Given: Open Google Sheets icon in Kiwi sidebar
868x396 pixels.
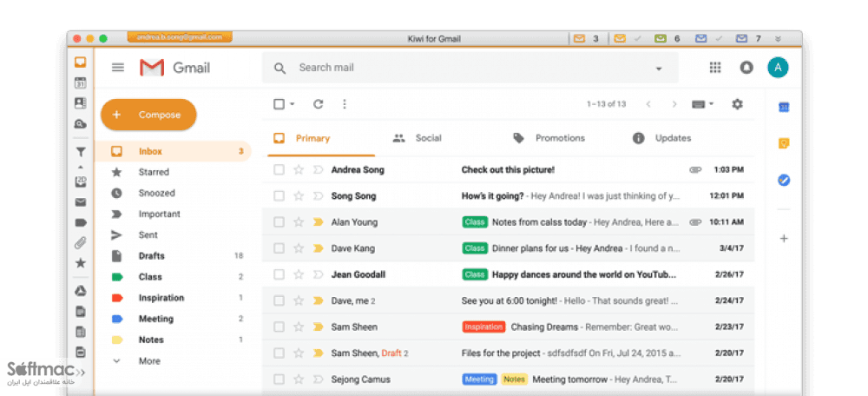Looking at the screenshot, I should pyautogui.click(x=80, y=332).
